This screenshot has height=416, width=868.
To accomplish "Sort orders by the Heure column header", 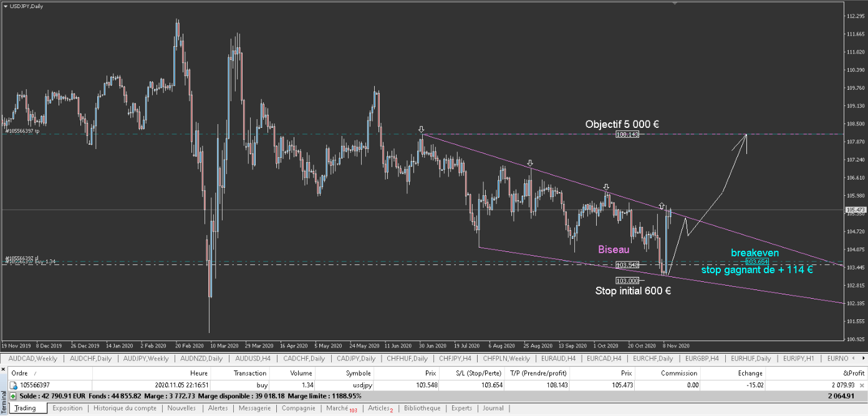I will point(199,373).
